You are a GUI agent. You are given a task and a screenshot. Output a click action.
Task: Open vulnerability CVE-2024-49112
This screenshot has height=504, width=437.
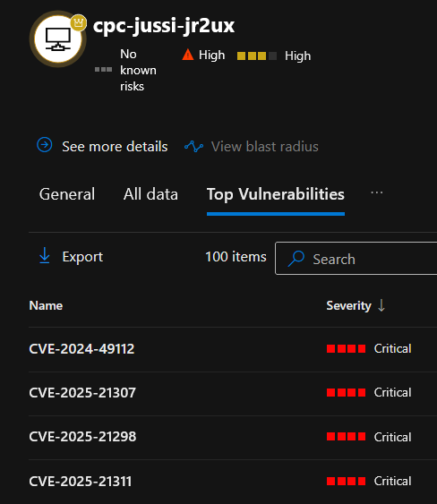[81, 349]
